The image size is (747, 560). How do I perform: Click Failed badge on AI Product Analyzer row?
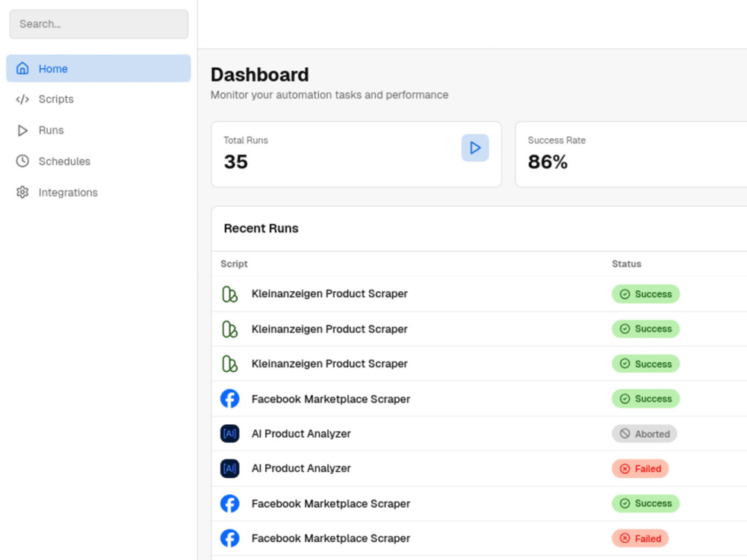coord(640,469)
